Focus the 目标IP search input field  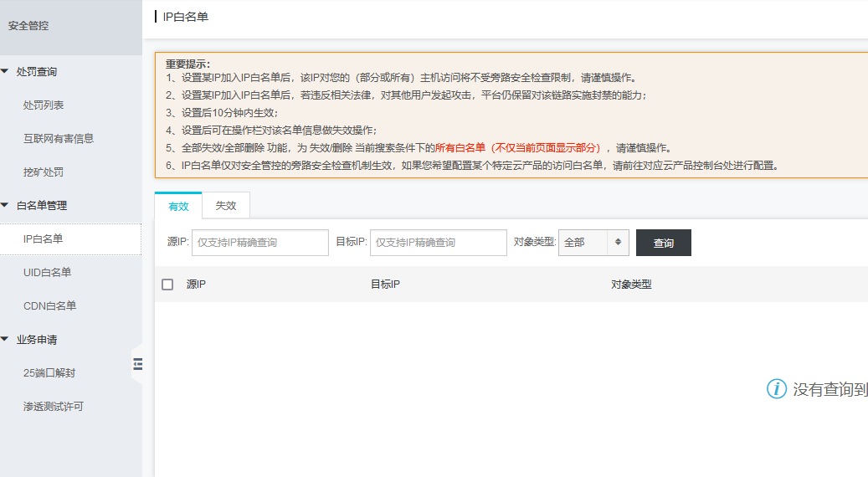click(439, 243)
